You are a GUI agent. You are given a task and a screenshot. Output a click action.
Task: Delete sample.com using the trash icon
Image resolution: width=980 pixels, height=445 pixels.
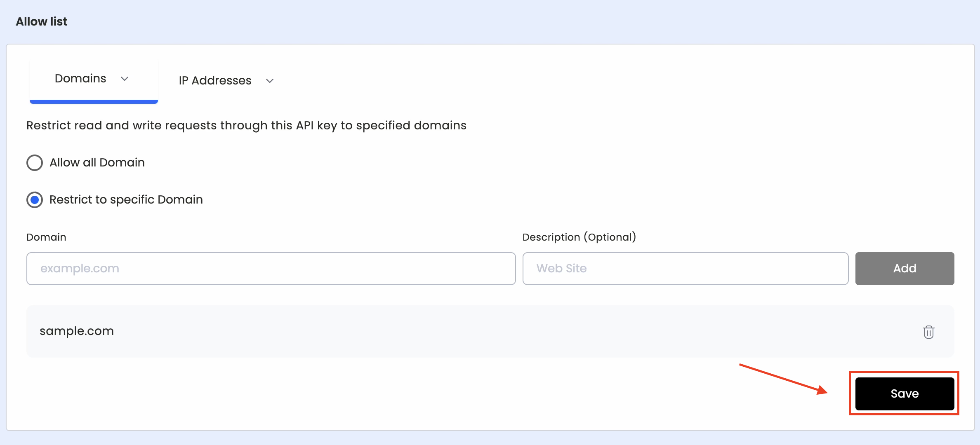[x=928, y=332]
